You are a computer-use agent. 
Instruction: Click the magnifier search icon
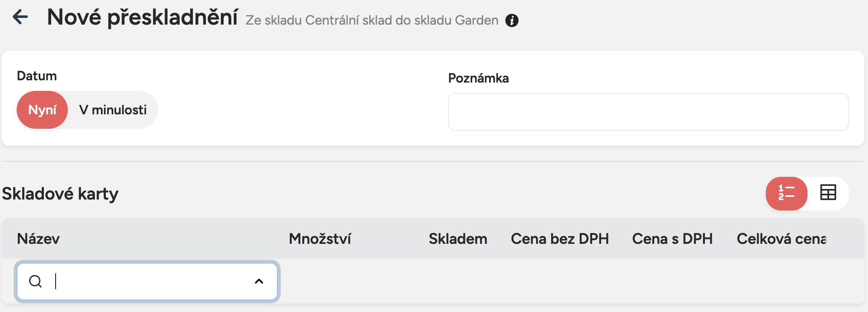[x=36, y=281]
